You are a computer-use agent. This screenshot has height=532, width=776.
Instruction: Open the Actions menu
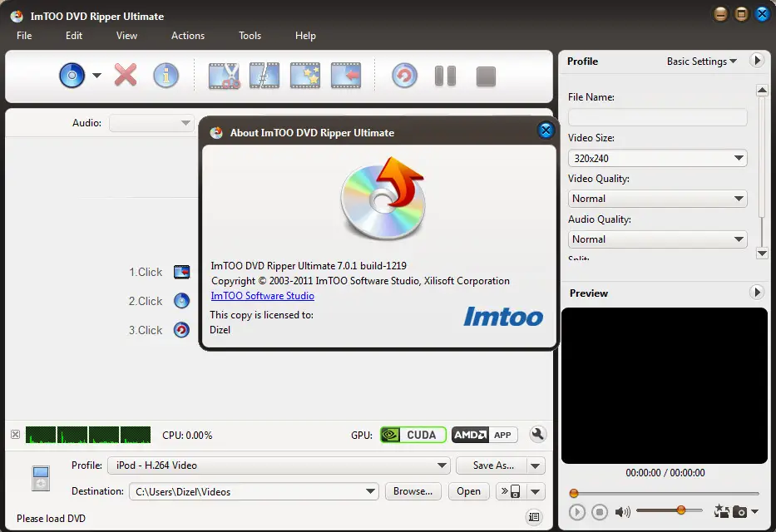pyautogui.click(x=188, y=36)
